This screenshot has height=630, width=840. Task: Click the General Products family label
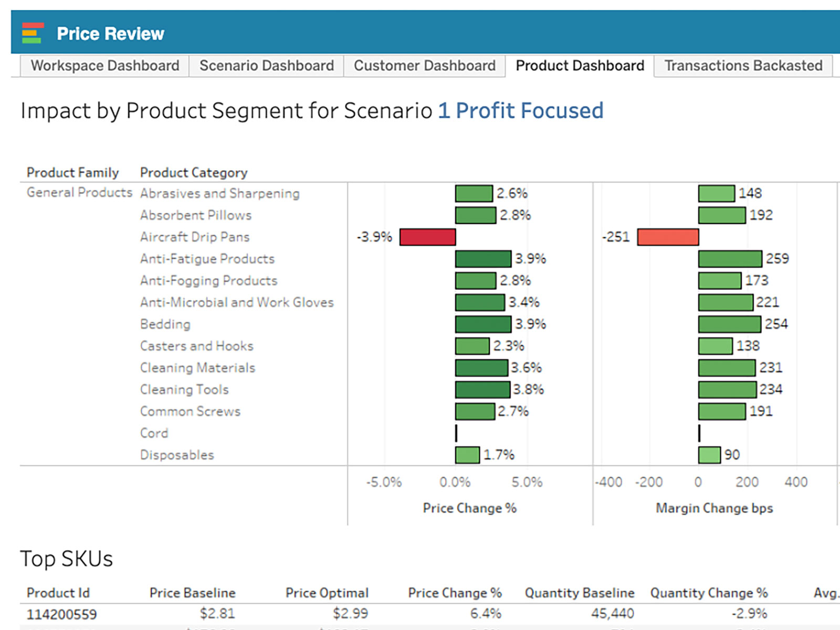pos(79,193)
